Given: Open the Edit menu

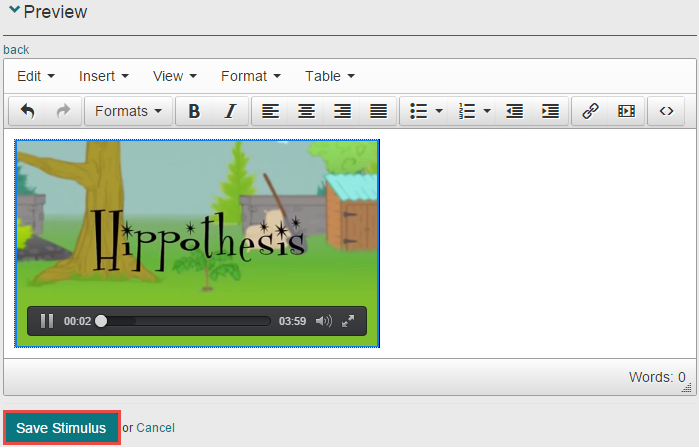Looking at the screenshot, I should pyautogui.click(x=36, y=76).
